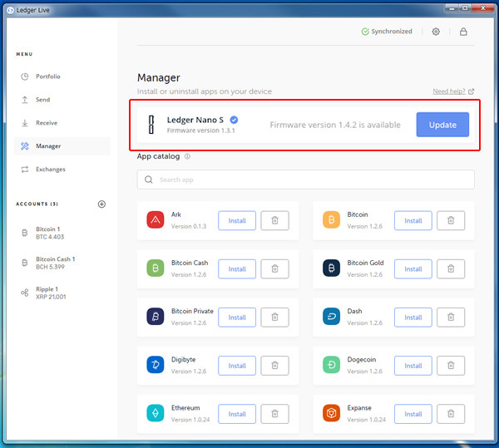This screenshot has width=499, height=448.
Task: Click the Expanse app icon
Action: coord(331,413)
